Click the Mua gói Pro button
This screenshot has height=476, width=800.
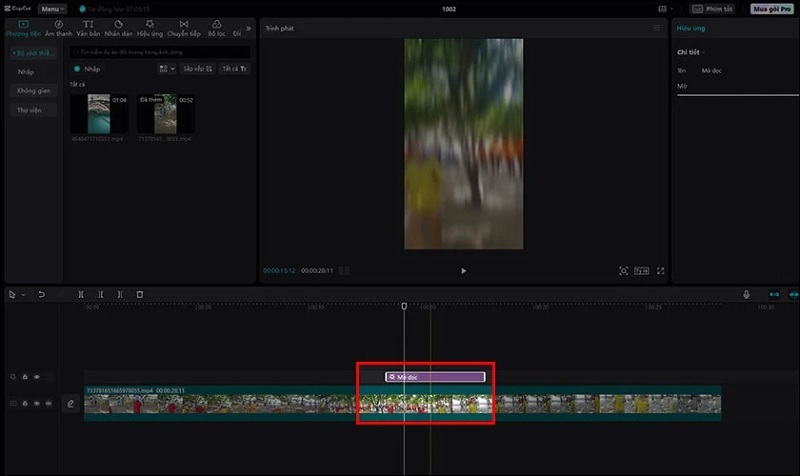click(x=773, y=9)
